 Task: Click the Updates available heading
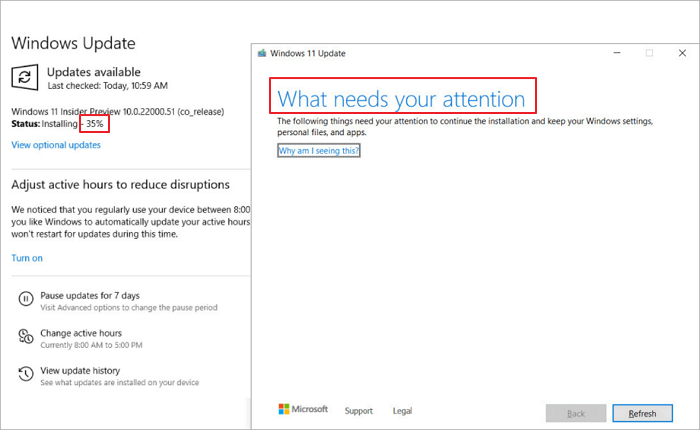(94, 72)
